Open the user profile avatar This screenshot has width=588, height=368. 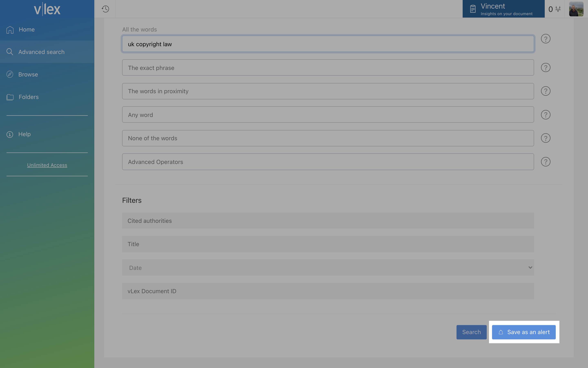(x=576, y=9)
